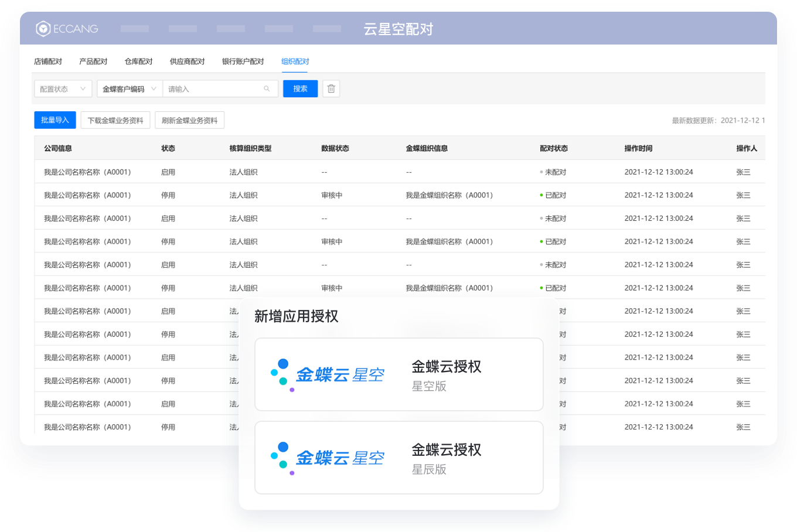Click the 刷新金蝶业务资料 button
Image resolution: width=797 pixels, height=532 pixels.
click(189, 120)
